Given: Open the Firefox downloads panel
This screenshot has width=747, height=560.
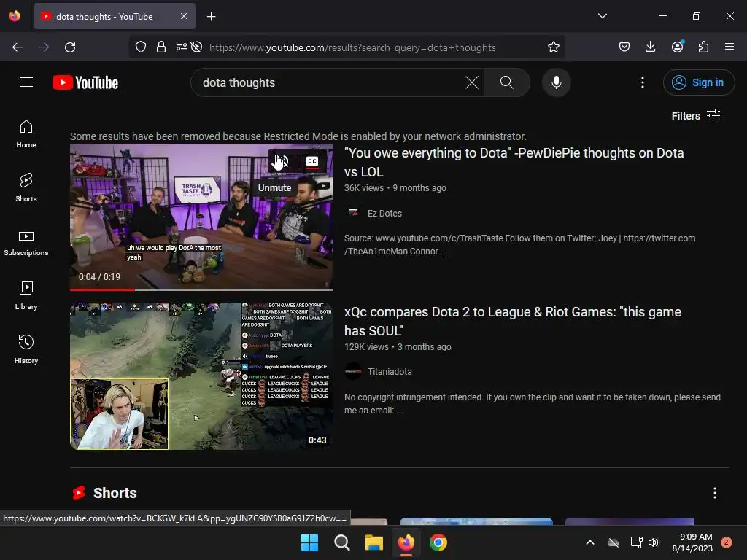Looking at the screenshot, I should [650, 47].
